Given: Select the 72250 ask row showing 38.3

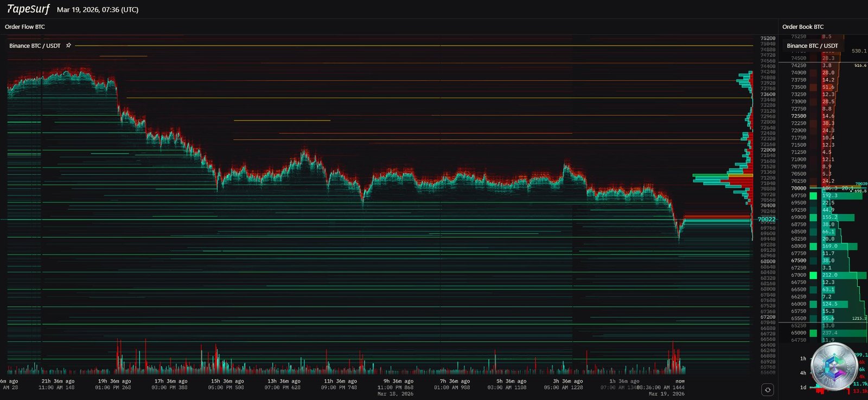Looking at the screenshot, I should 822,123.
